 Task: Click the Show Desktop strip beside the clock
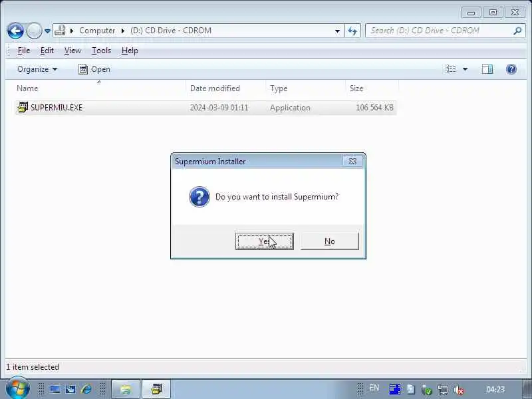point(527,389)
